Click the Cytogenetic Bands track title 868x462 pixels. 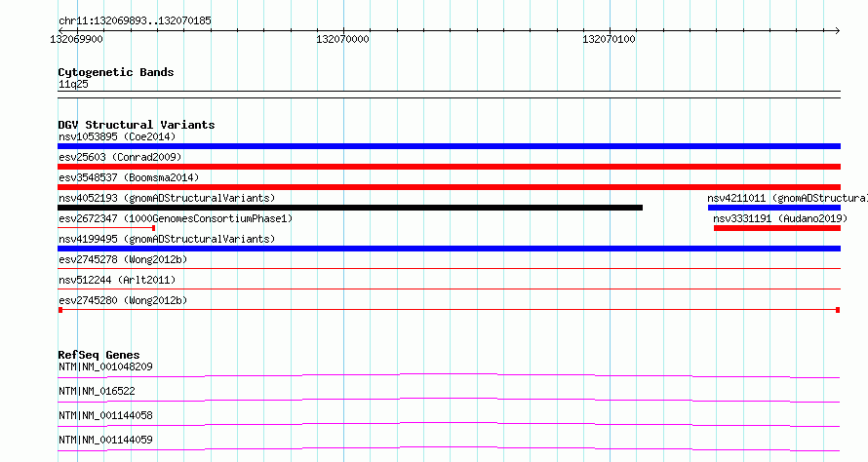point(116,72)
